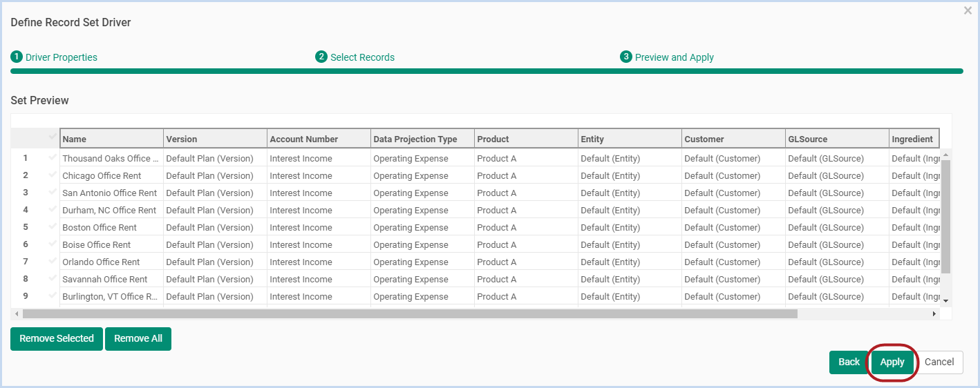Close the Define Record Set Driver dialog
The height and width of the screenshot is (388, 980).
coord(968,10)
